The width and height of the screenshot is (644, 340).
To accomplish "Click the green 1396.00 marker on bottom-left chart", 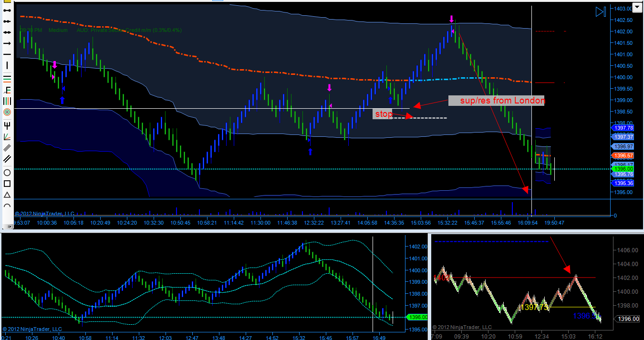I will (416, 317).
